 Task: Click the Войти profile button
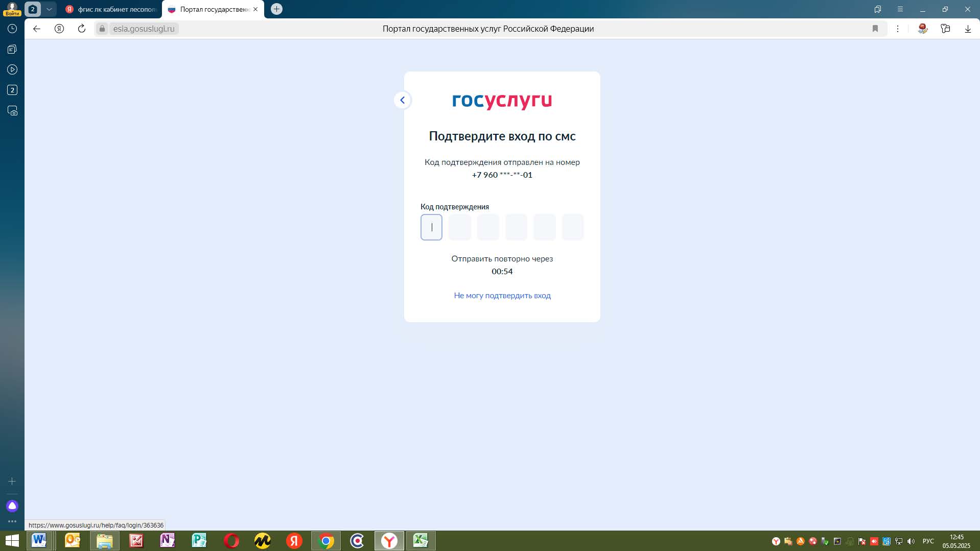[12, 9]
